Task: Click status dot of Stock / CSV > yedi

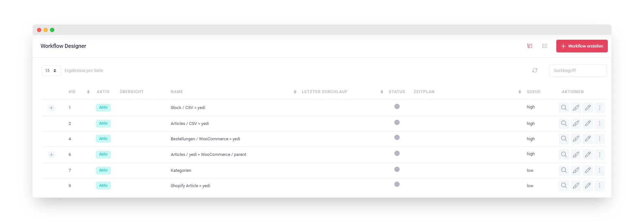Action: coord(397,106)
